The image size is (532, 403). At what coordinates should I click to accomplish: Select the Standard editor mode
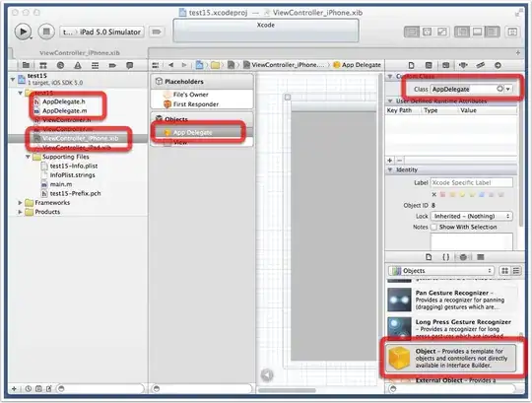point(412,32)
